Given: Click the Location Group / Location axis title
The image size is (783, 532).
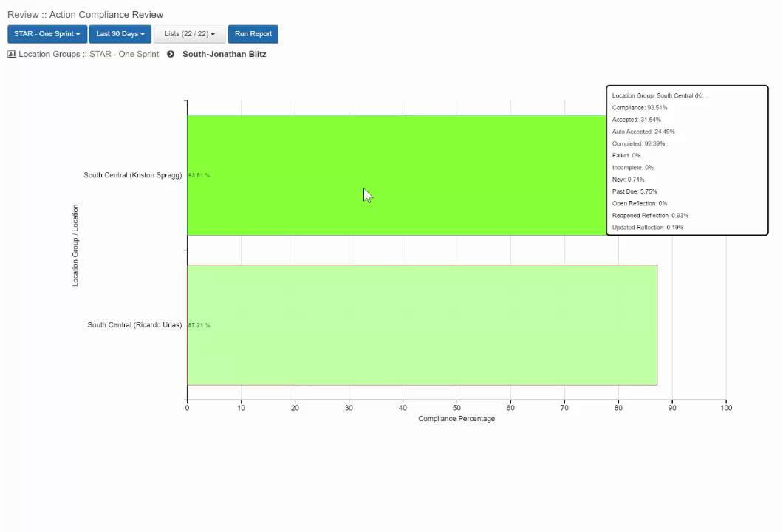Looking at the screenshot, I should point(75,245).
